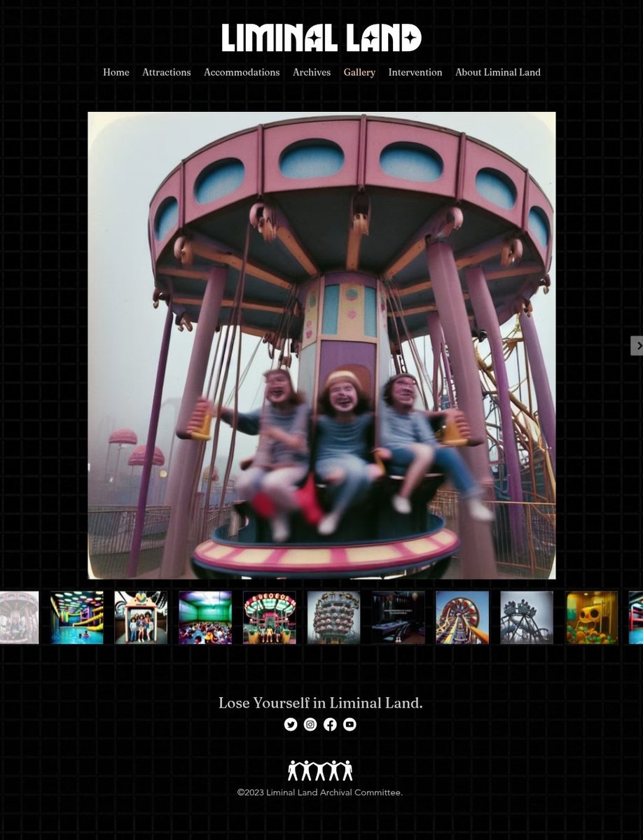Go to the Home menu item
643x840 pixels.
click(x=116, y=72)
